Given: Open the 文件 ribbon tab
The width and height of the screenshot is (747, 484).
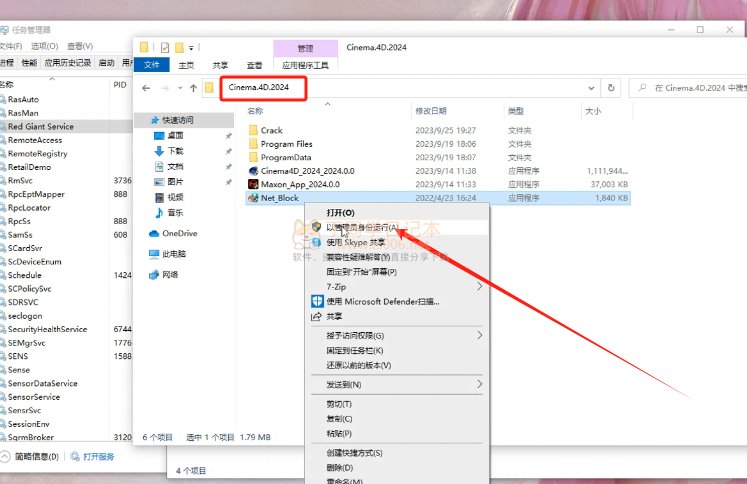Looking at the screenshot, I should 151,65.
